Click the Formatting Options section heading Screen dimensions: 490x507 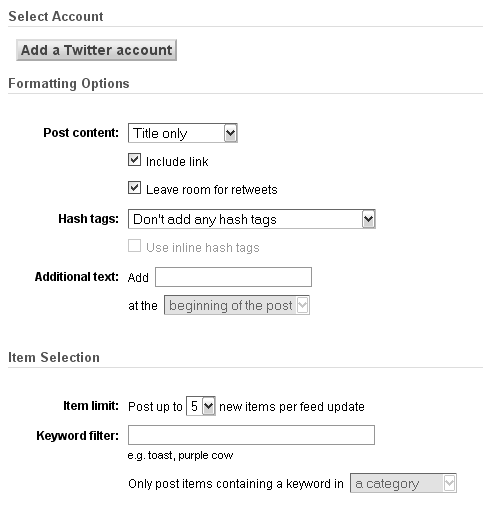click(69, 83)
